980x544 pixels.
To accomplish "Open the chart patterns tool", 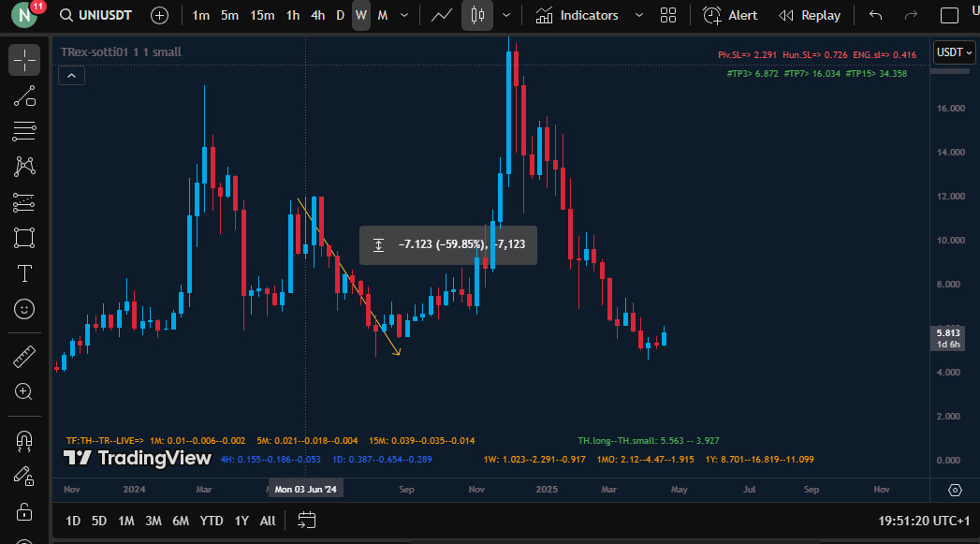I will click(x=24, y=167).
